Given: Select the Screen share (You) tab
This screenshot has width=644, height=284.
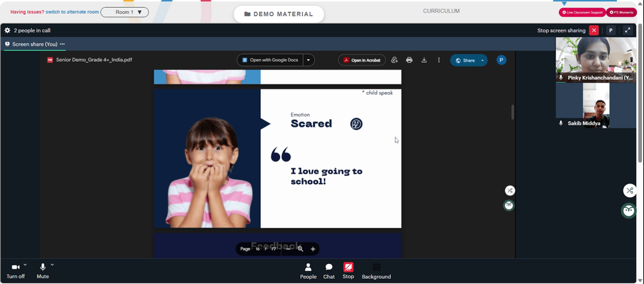Looking at the screenshot, I should click(x=35, y=44).
